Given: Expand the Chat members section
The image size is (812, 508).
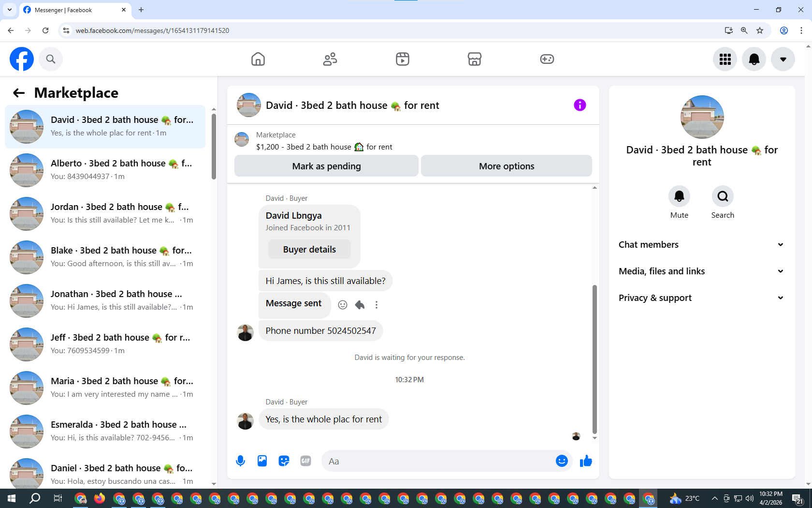Looking at the screenshot, I should [701, 245].
